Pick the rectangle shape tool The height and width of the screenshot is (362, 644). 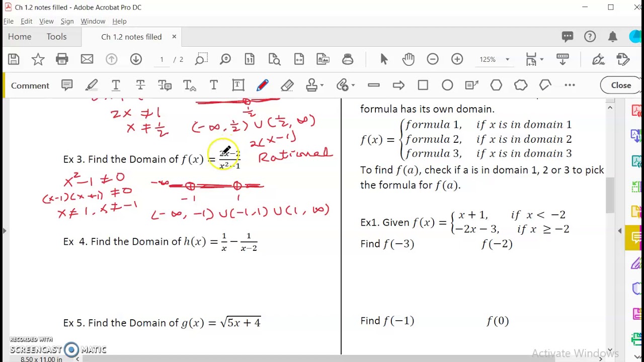pyautogui.click(x=423, y=85)
